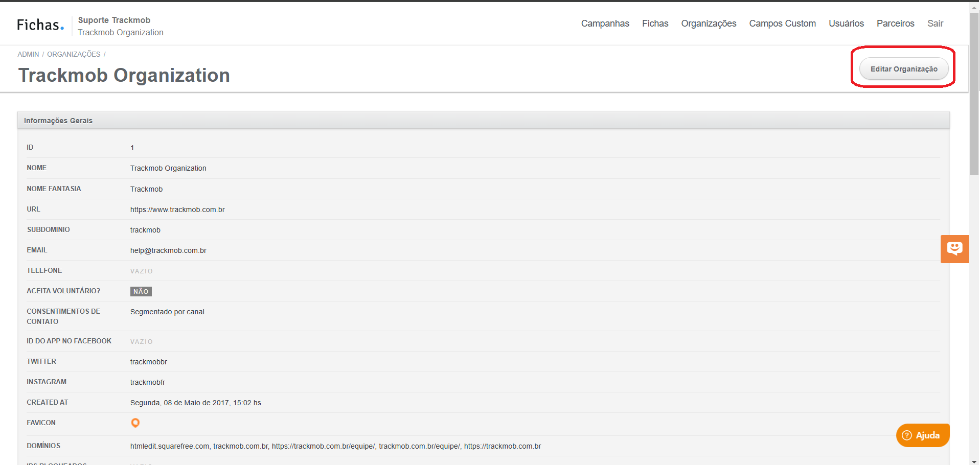The image size is (980, 465).
Task: Click the Nome value Trackmob Organization
Action: 168,168
